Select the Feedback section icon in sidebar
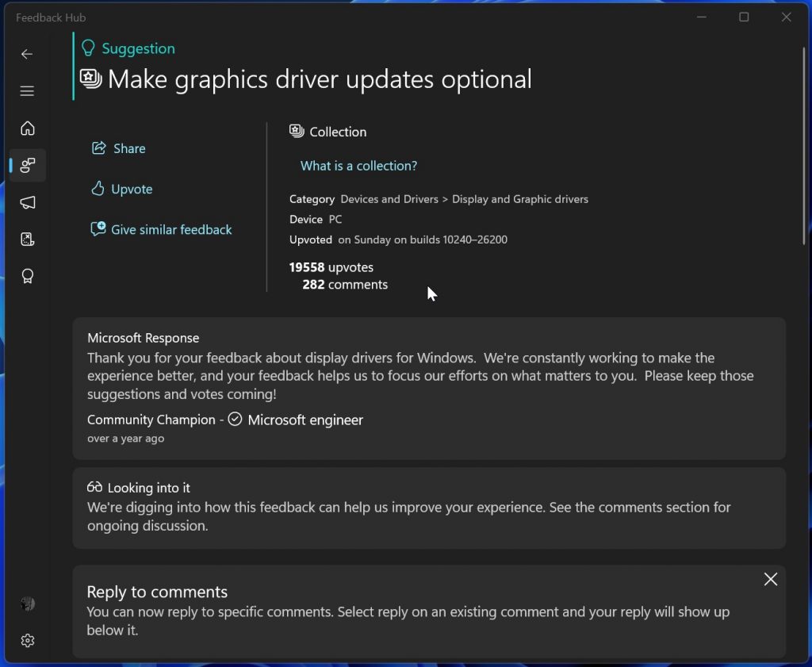The height and width of the screenshot is (667, 812). pyautogui.click(x=28, y=165)
